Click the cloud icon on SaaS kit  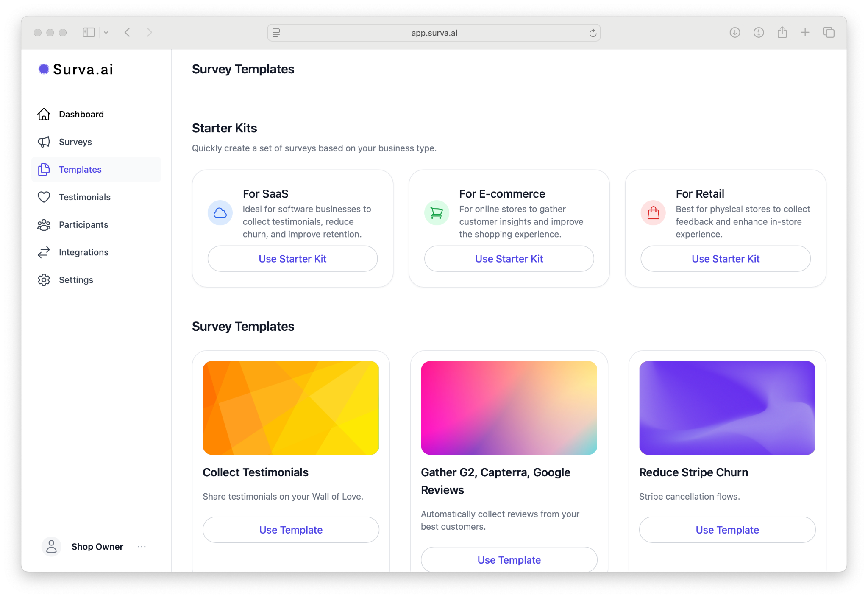coord(220,213)
